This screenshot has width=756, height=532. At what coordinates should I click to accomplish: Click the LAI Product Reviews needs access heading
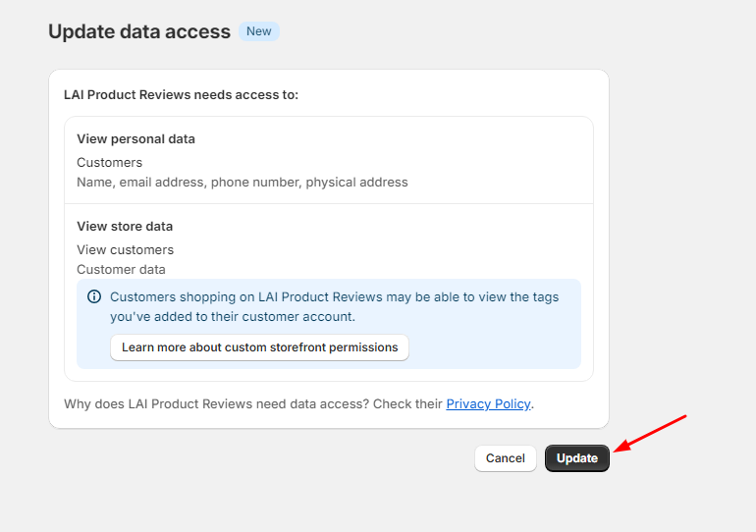182,94
